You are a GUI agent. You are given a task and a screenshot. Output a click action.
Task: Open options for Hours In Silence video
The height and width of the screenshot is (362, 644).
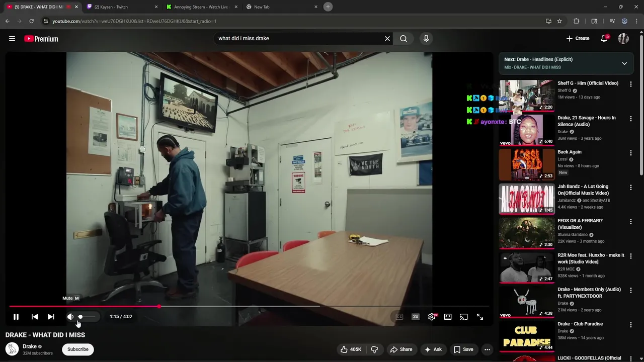tap(630, 119)
